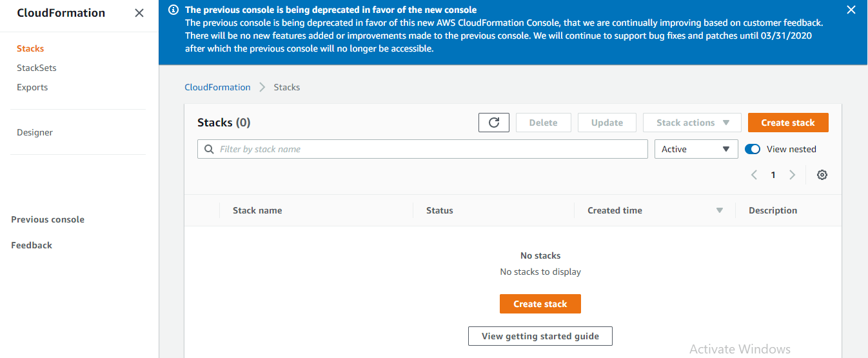The image size is (868, 358).
Task: Open table preferences gear icon
Action: pyautogui.click(x=822, y=175)
